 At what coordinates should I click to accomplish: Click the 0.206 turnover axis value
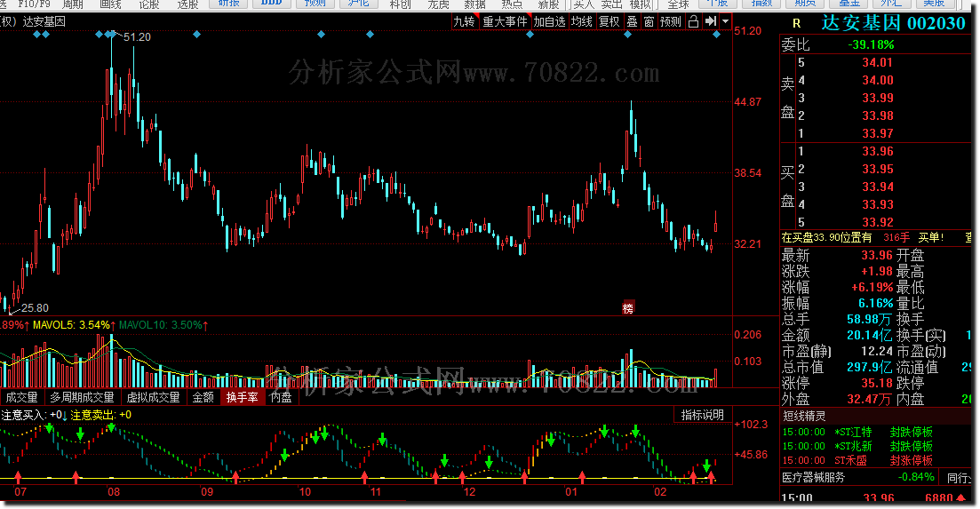pos(747,335)
